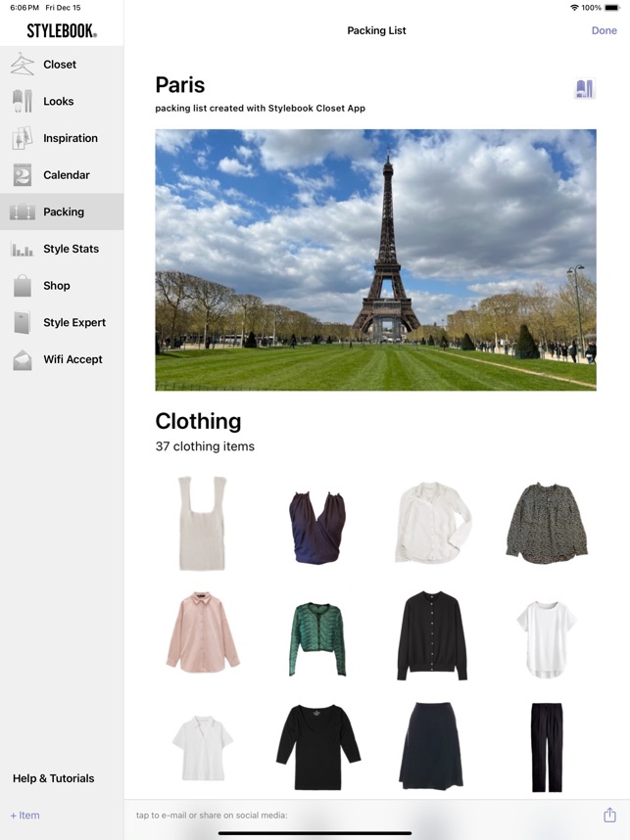Tap the e-mail or share text bar

click(212, 815)
